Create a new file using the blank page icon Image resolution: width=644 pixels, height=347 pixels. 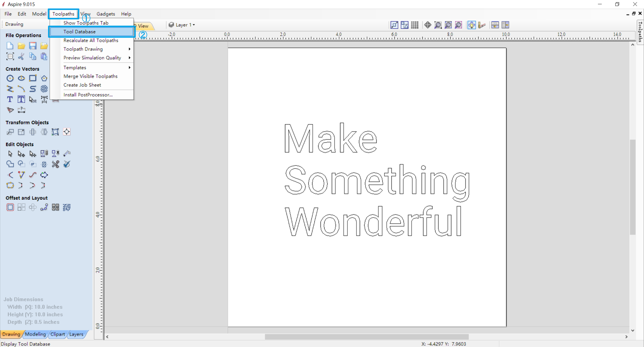pyautogui.click(x=10, y=46)
